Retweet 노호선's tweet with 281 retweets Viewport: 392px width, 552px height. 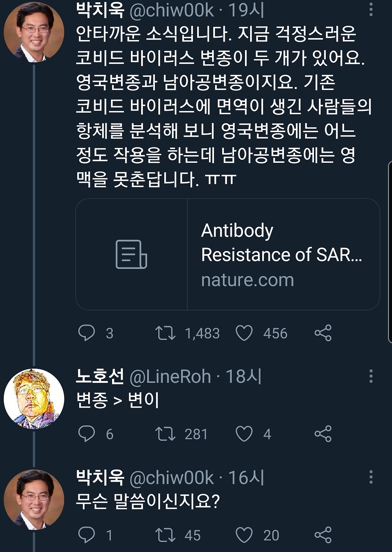(165, 434)
